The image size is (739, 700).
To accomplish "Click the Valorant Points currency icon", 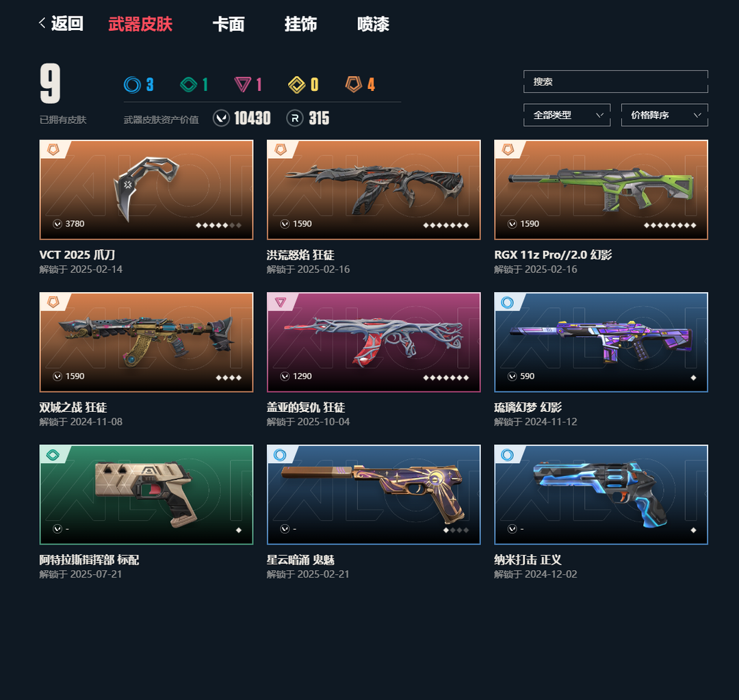I will coord(221,118).
